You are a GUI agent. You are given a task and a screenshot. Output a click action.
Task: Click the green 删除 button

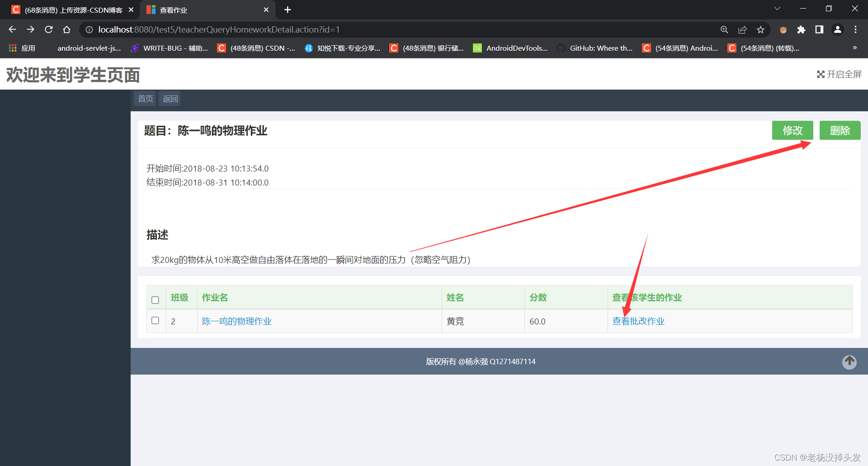[x=840, y=130]
